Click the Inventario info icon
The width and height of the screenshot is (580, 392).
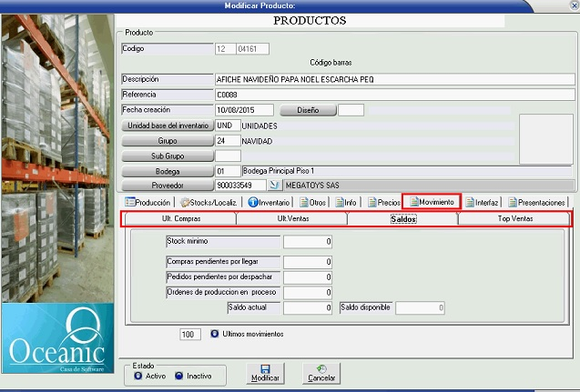pos(253,202)
